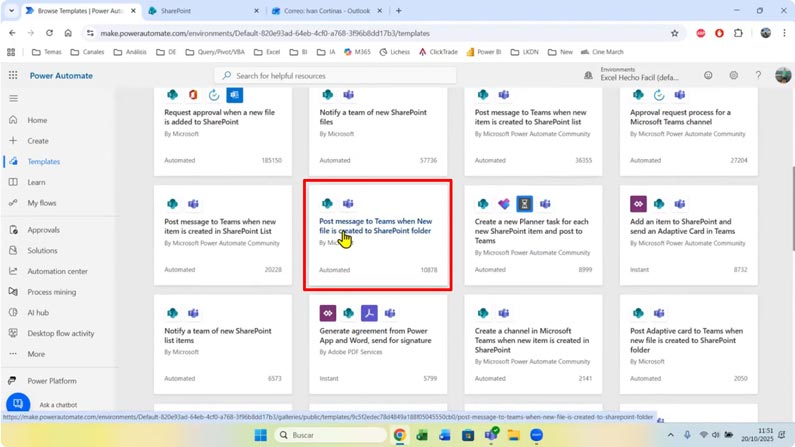Click Office icon on Request approval card
Image resolution: width=795 pixels, height=447 pixels.
(193, 95)
